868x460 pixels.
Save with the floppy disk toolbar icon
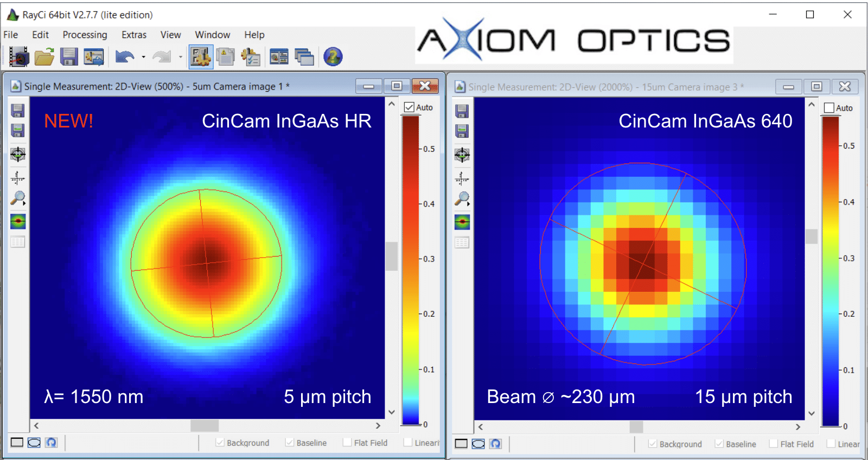[69, 56]
